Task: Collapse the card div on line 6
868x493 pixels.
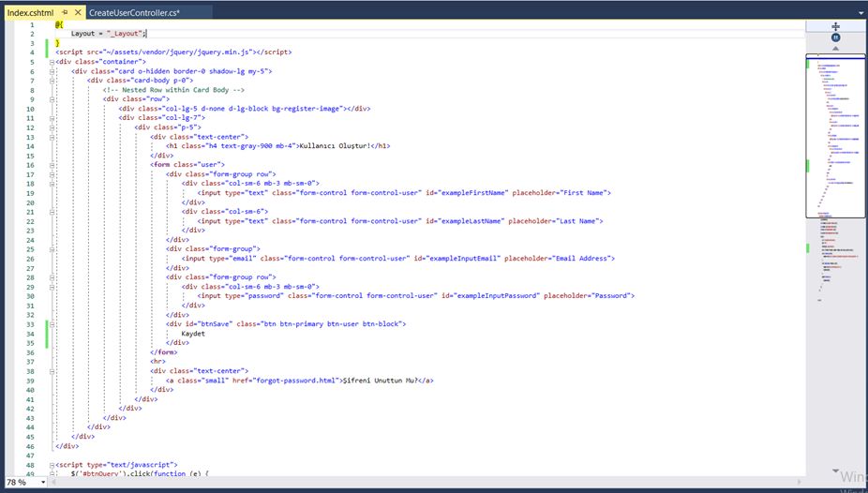Action: pos(52,71)
